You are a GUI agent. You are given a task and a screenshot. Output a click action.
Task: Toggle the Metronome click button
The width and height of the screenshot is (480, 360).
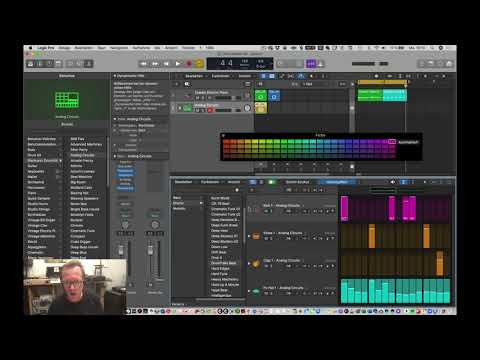[x=321, y=63]
